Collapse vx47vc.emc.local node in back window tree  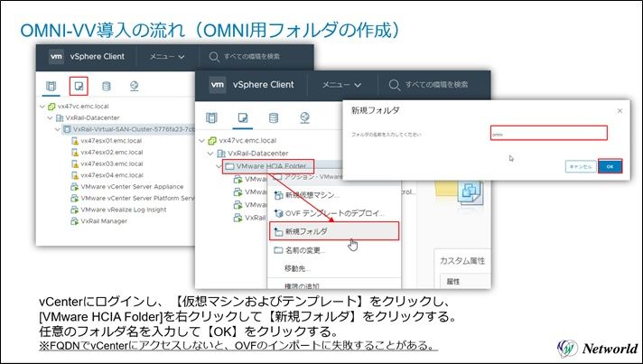(x=42, y=107)
